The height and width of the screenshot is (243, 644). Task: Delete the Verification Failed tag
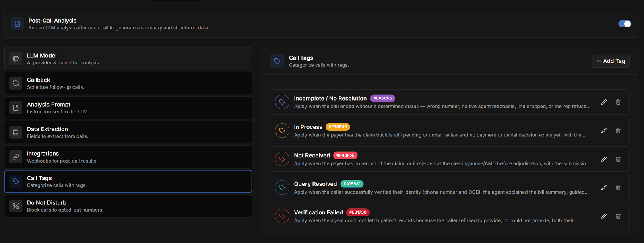pos(618,216)
